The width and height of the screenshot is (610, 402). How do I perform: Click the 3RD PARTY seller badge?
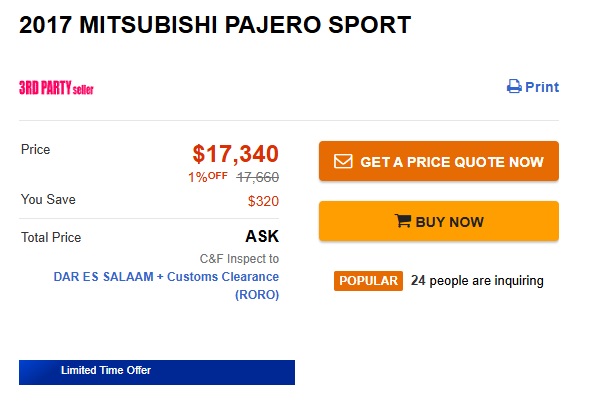coord(56,87)
